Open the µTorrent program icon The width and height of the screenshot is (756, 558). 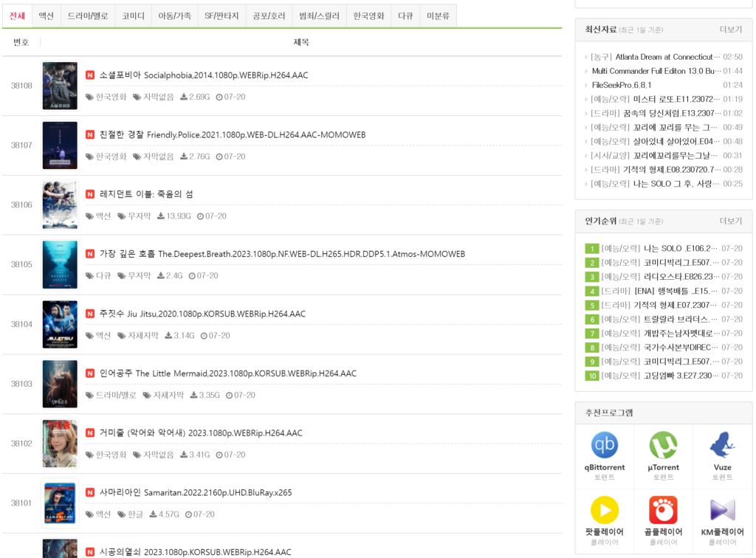pyautogui.click(x=663, y=445)
